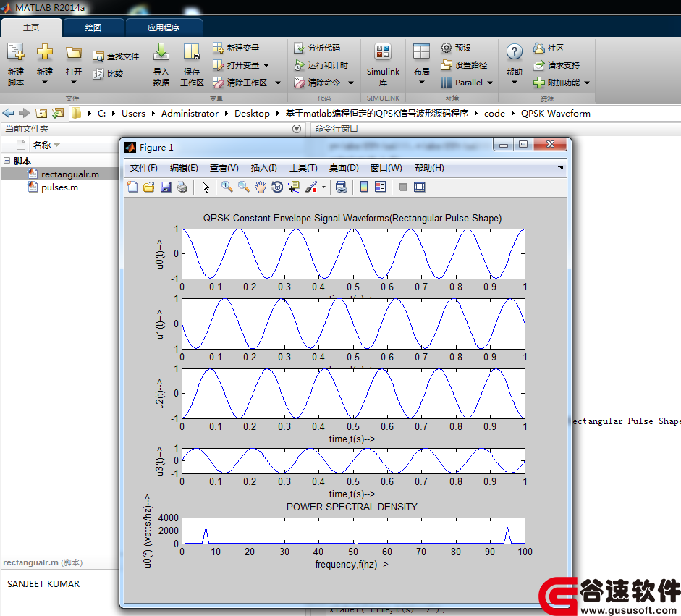
Task: Expand the Open Variable (打开变量) dropdown arrow
Action: (x=266, y=65)
